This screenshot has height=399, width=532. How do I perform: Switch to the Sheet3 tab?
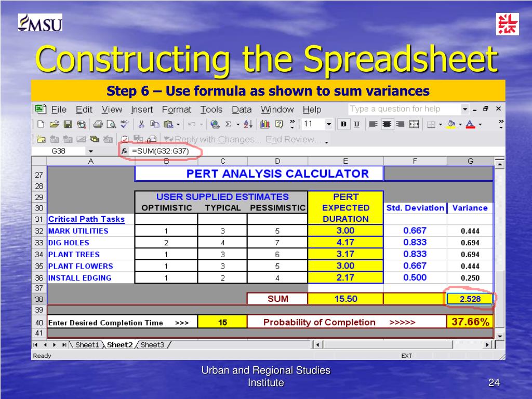click(152, 345)
